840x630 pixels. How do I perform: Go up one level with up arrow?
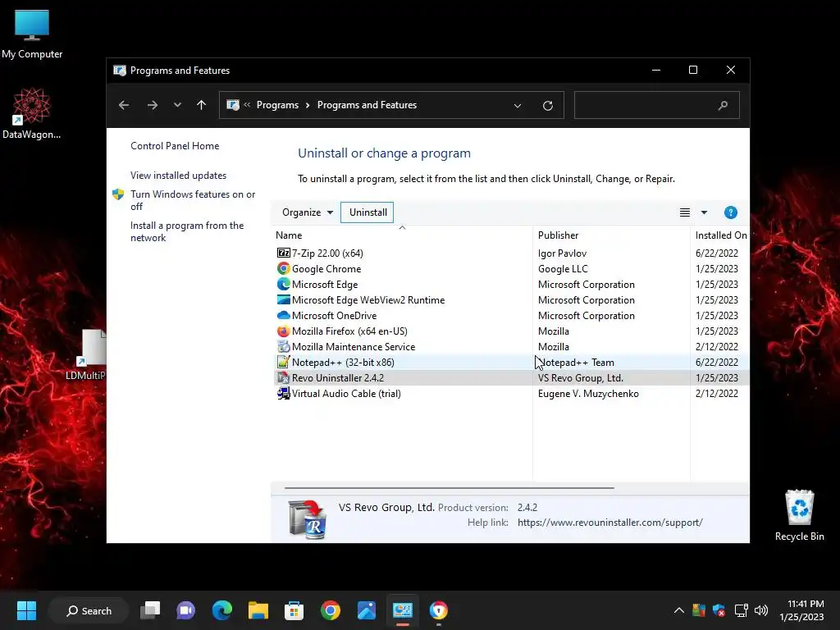click(202, 105)
